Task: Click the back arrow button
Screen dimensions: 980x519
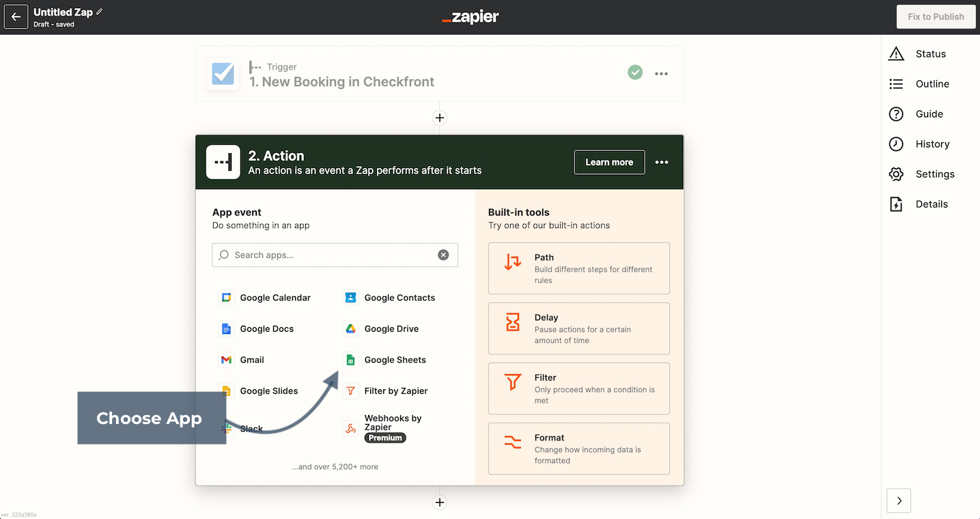Action: tap(16, 17)
